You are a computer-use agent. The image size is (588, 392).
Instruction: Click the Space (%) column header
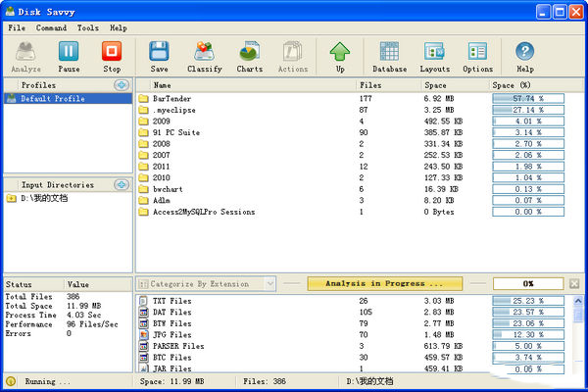(x=510, y=85)
